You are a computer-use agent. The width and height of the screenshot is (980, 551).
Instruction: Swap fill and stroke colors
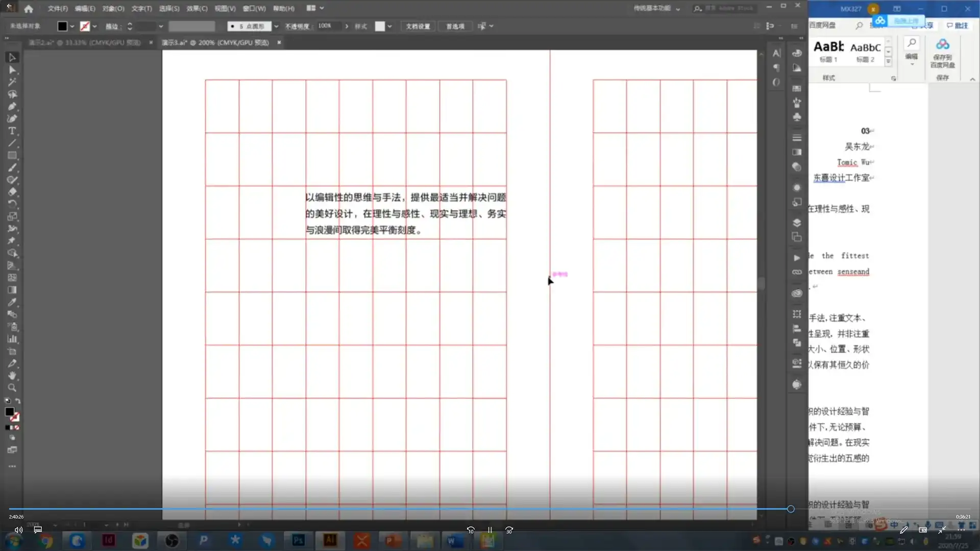pyautogui.click(x=18, y=401)
